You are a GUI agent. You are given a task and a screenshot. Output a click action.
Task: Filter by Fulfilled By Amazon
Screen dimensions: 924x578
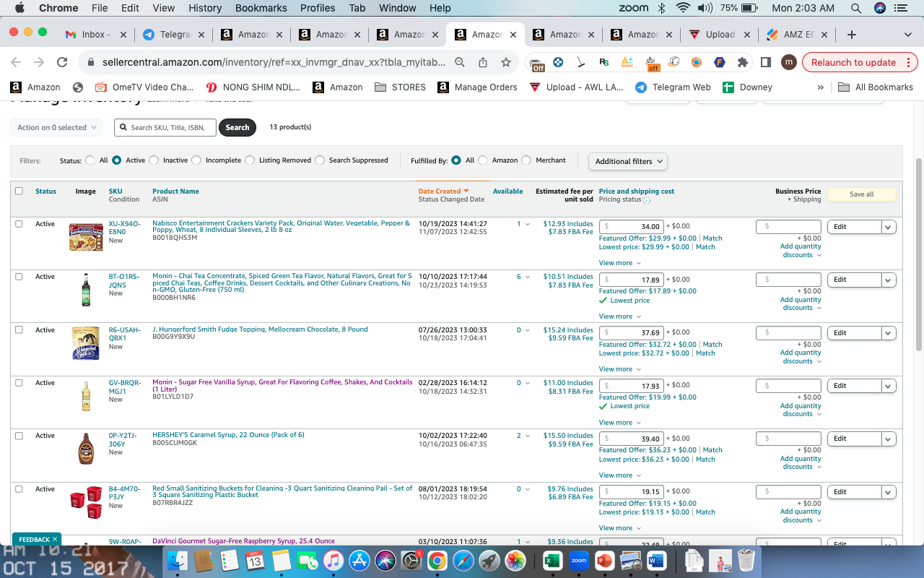click(483, 160)
